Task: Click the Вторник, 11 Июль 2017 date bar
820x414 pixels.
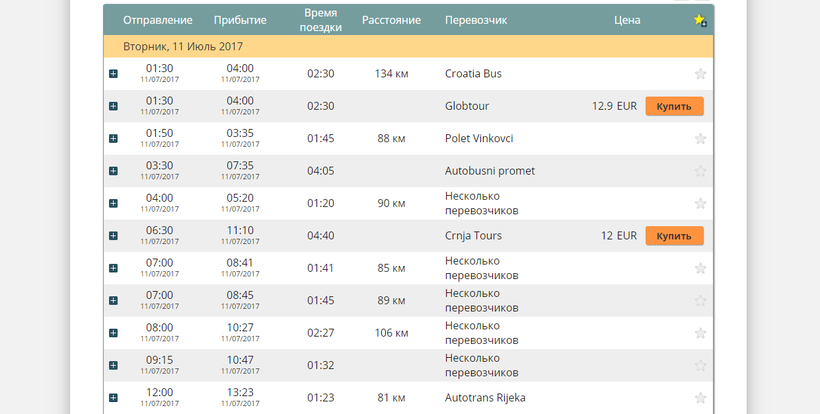Action: pyautogui.click(x=408, y=46)
